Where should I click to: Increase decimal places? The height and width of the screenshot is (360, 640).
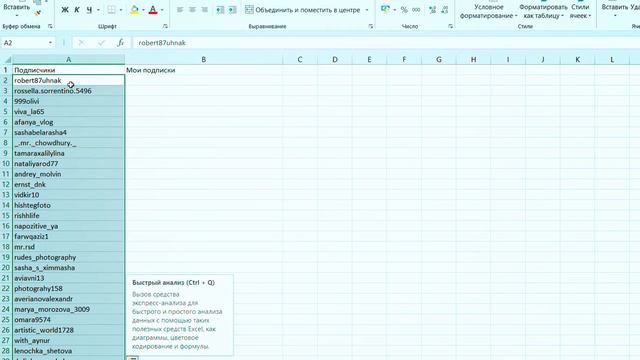[433, 10]
